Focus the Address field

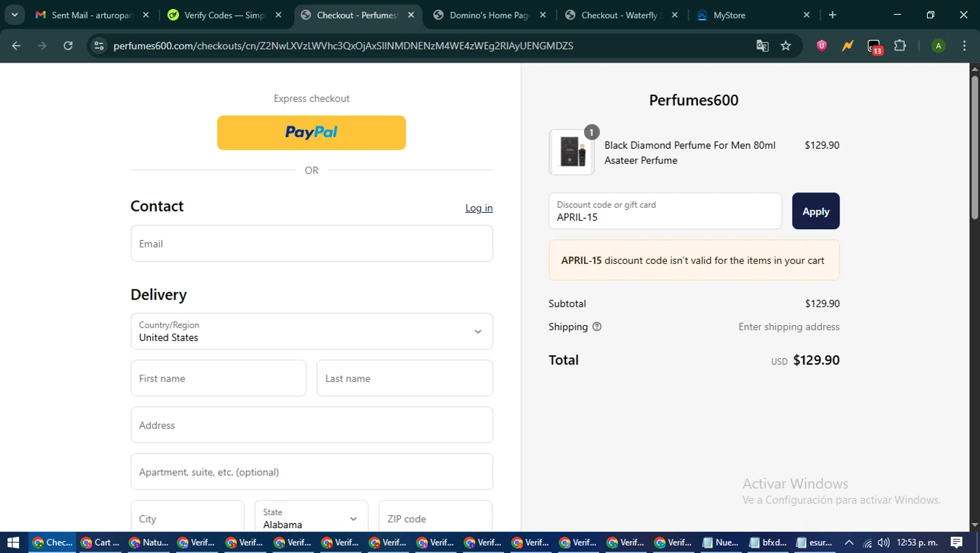(x=312, y=425)
